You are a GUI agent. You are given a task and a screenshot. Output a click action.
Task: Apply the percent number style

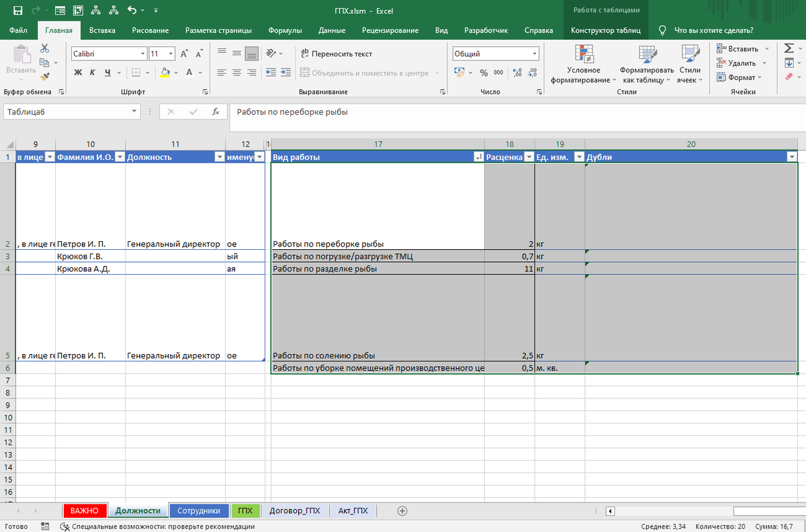[484, 73]
